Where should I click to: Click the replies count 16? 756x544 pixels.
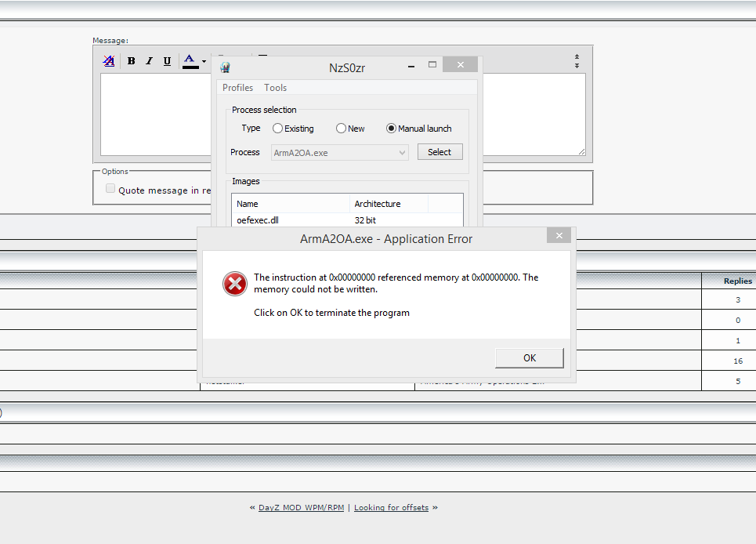click(x=738, y=361)
